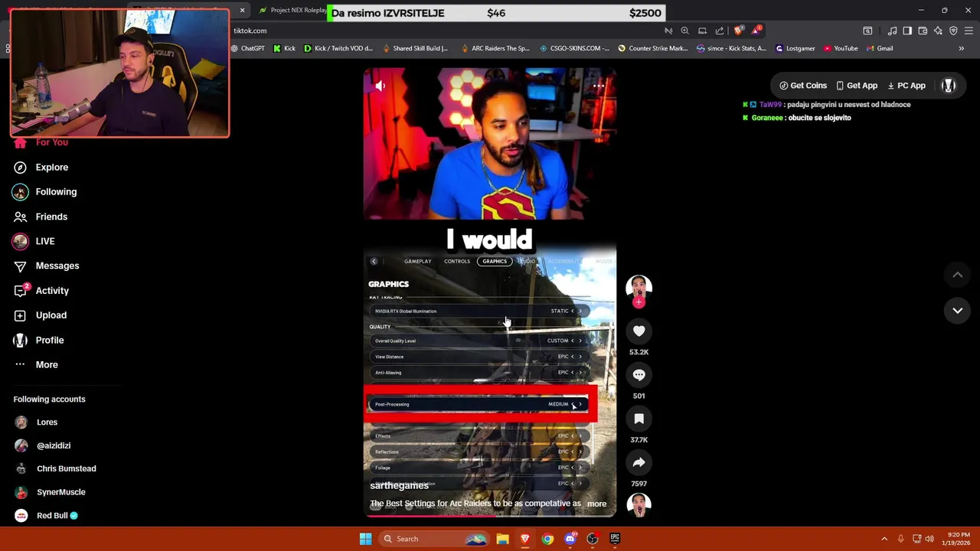This screenshot has height=551, width=980.
Task: Expand the hidden bookmarks chevron
Action: (x=962, y=48)
